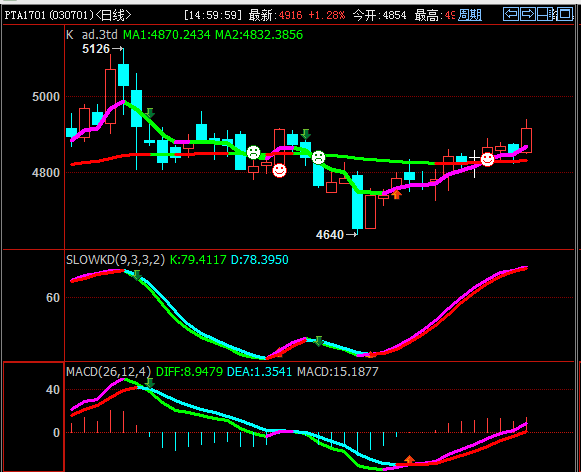The width and height of the screenshot is (581, 472).
Task: Select the orange up arrow in MACD panel
Action: (409, 460)
